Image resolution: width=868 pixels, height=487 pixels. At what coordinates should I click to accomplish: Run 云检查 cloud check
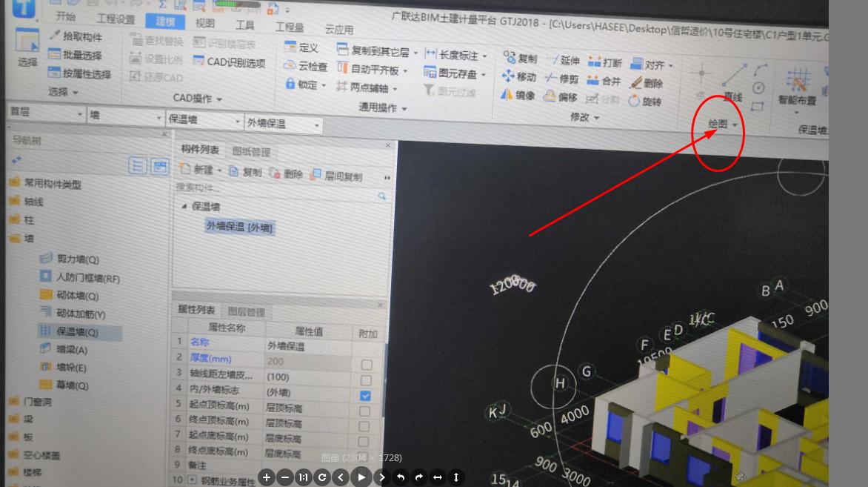point(306,67)
